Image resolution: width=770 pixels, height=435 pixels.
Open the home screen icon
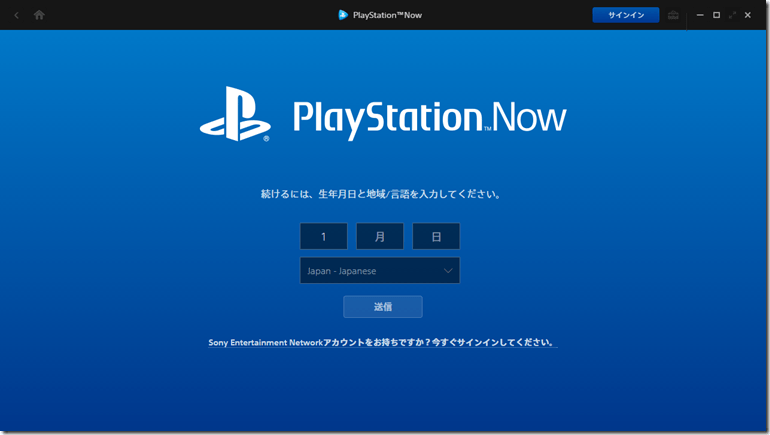[x=39, y=15]
